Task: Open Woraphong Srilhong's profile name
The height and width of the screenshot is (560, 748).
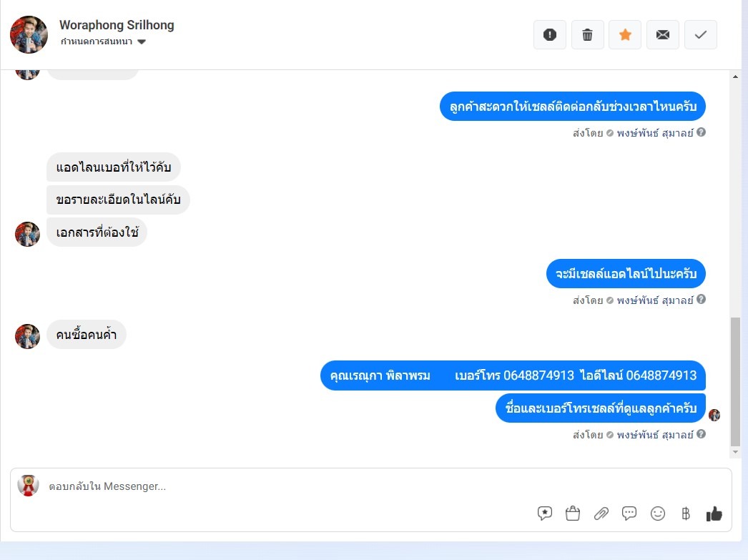Action: [117, 25]
